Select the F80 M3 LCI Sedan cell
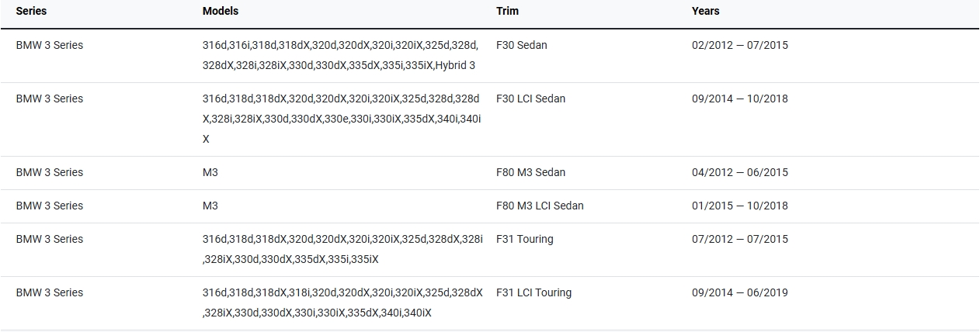Image resolution: width=980 pixels, height=332 pixels. point(540,206)
